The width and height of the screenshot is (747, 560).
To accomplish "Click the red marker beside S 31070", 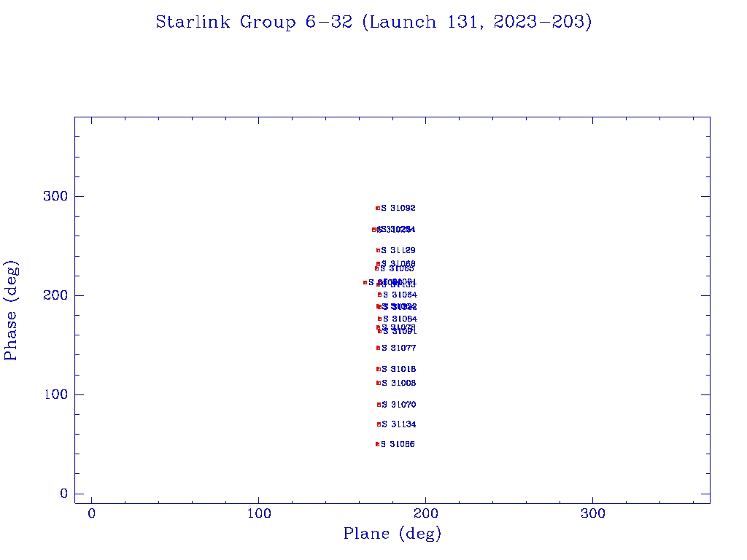I will click(379, 405).
